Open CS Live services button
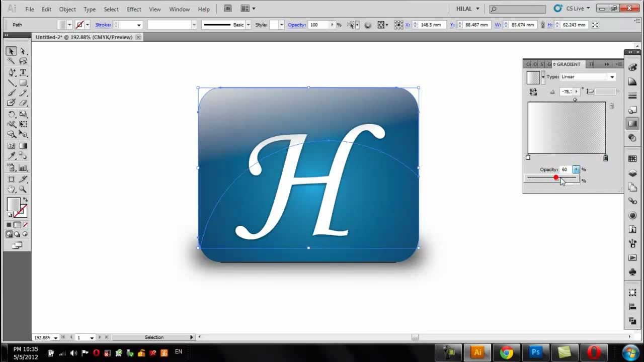The height and width of the screenshot is (362, 644). pyautogui.click(x=572, y=9)
